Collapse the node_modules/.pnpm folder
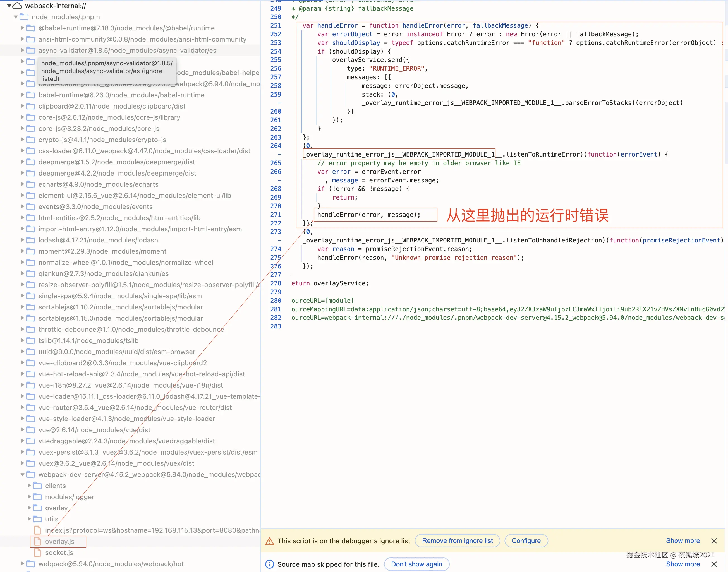Screen dimensions: 728x572 (x=16, y=17)
